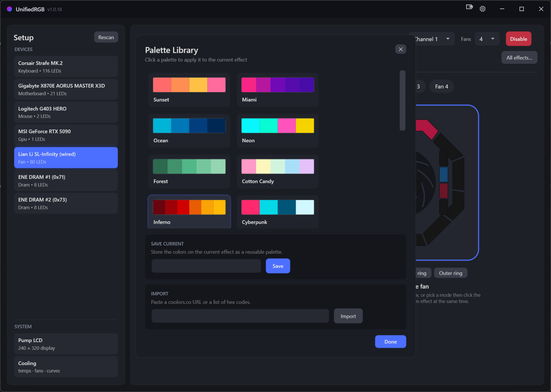Apply the Cyberpunk palette
Image resolution: width=551 pixels, height=392 pixels.
point(278,212)
